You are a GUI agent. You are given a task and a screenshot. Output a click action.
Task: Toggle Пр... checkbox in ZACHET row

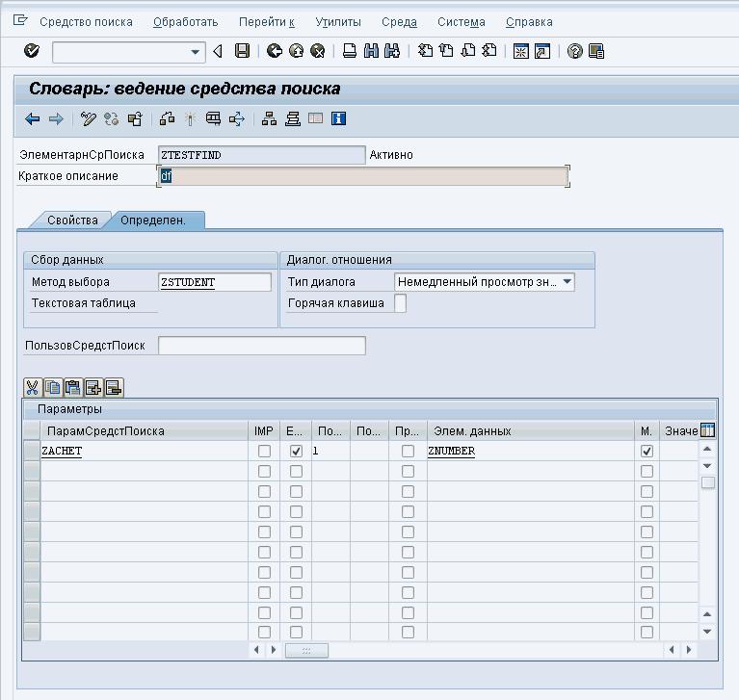click(408, 451)
